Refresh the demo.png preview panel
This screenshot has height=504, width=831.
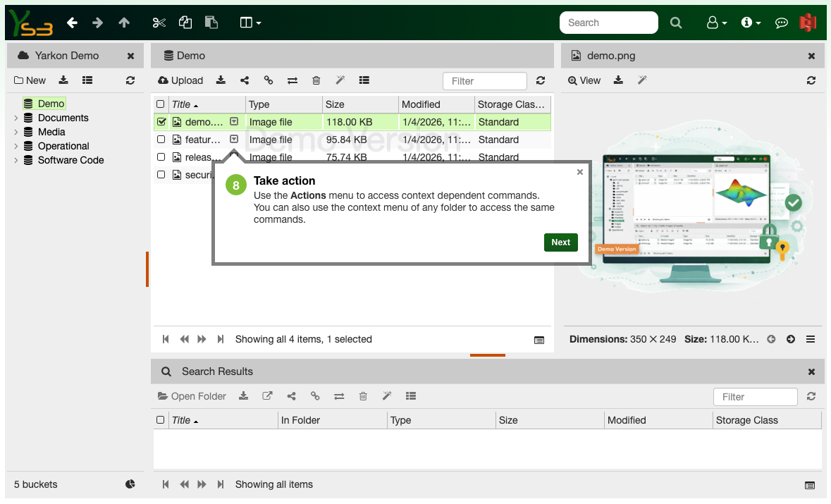(811, 80)
